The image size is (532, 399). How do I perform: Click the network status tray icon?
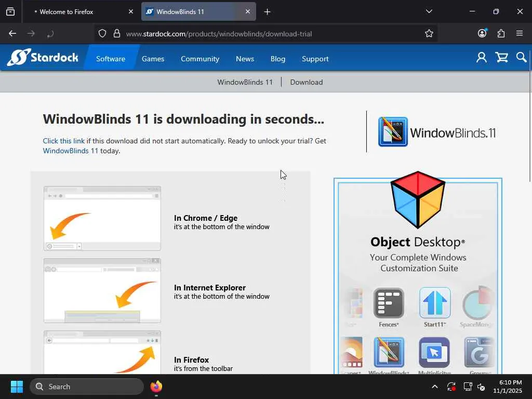(x=468, y=387)
